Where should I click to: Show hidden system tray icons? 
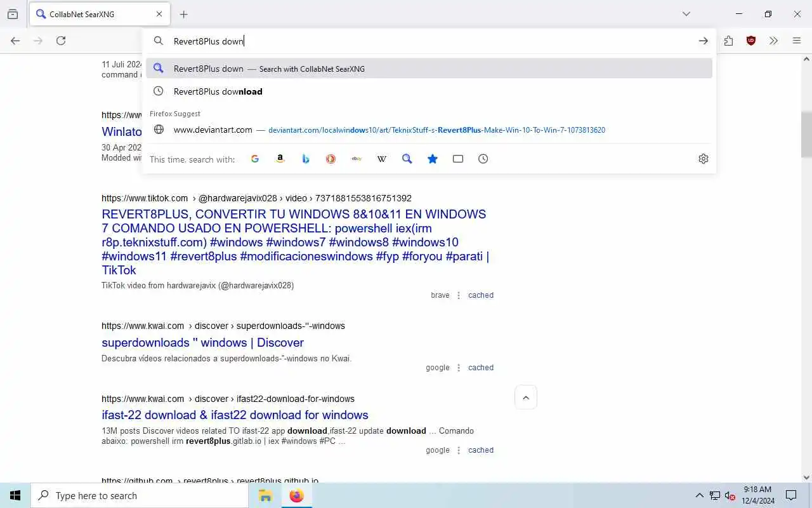point(699,495)
